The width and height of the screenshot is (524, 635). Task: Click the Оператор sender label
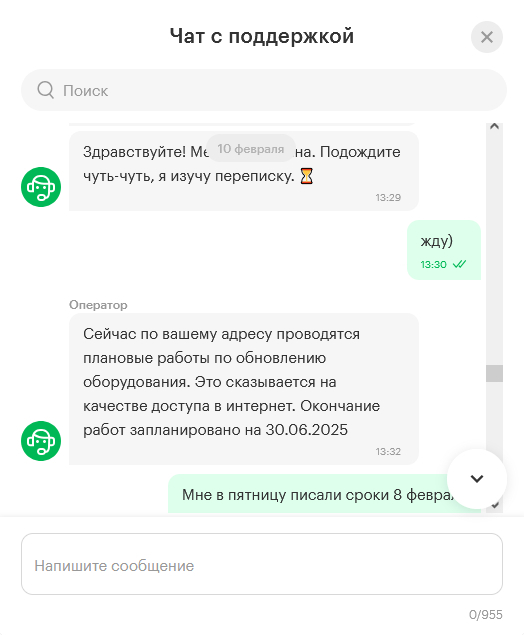(x=98, y=305)
